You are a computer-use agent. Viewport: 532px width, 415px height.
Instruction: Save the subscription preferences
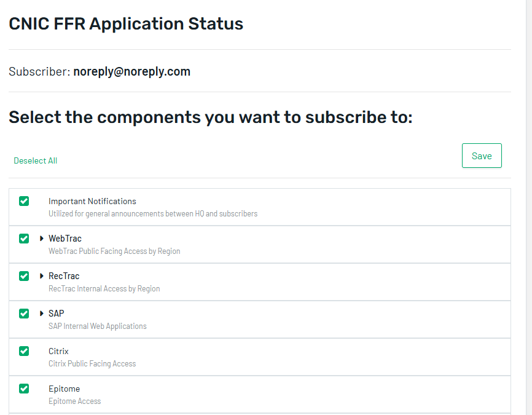(x=482, y=156)
